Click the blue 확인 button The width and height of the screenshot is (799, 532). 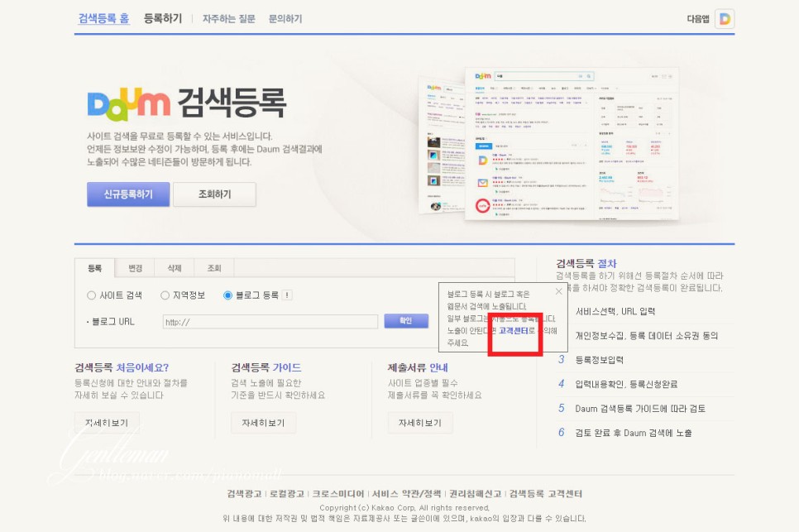(x=406, y=320)
